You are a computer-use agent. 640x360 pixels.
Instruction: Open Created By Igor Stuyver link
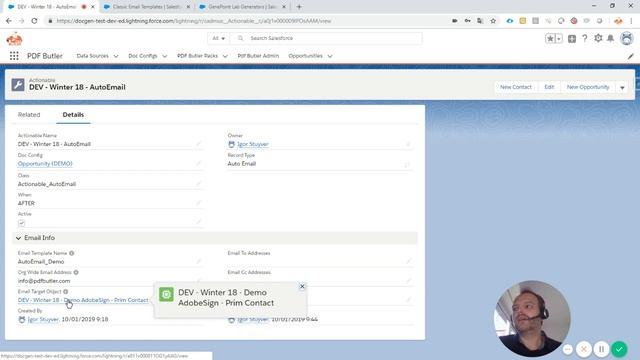pyautogui.click(x=43, y=320)
